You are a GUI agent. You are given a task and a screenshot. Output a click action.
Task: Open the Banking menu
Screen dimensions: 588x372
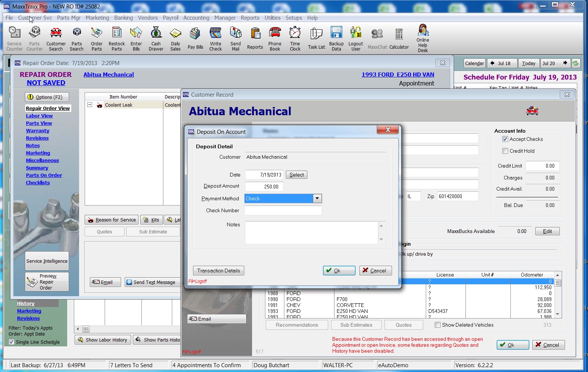point(124,18)
